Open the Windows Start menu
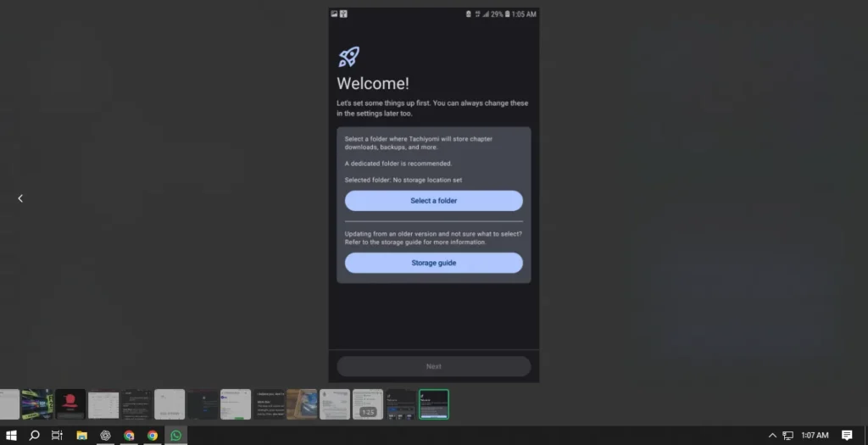Image resolution: width=868 pixels, height=445 pixels. coord(11,436)
